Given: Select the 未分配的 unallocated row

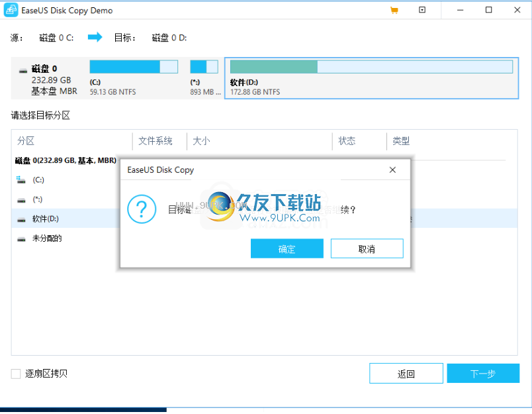Looking at the screenshot, I should click(x=264, y=238).
